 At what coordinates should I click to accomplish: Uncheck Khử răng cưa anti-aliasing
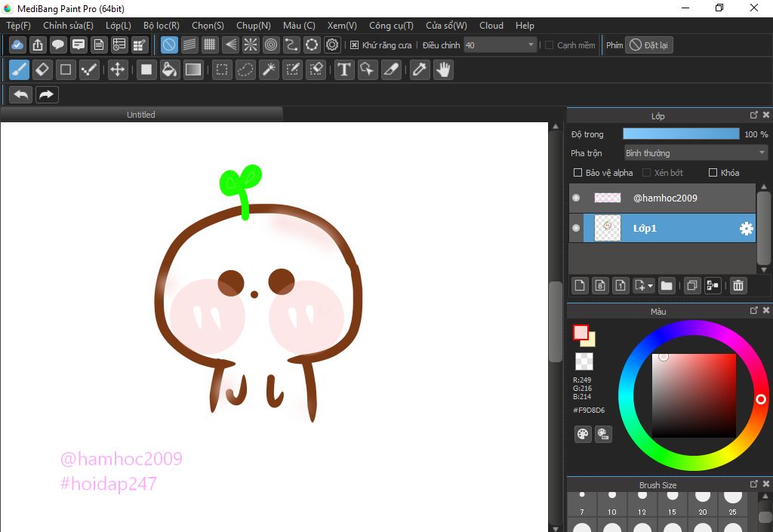[355, 45]
